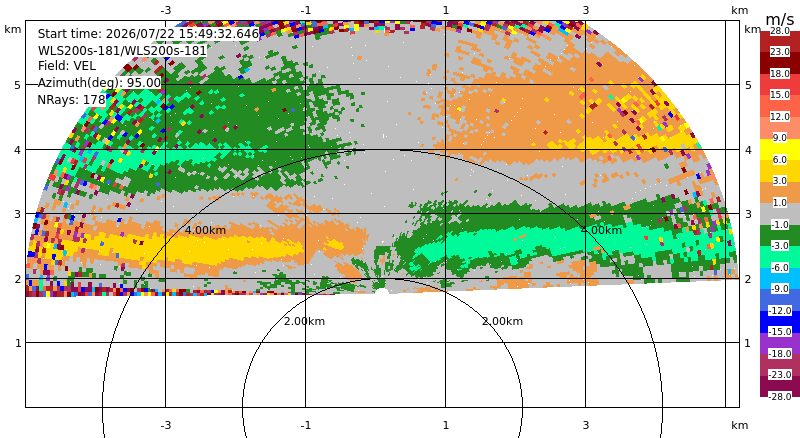Select the gray -1.0 to 1.0 colorbar band
This screenshot has height=438, width=800.
pyautogui.click(x=780, y=213)
